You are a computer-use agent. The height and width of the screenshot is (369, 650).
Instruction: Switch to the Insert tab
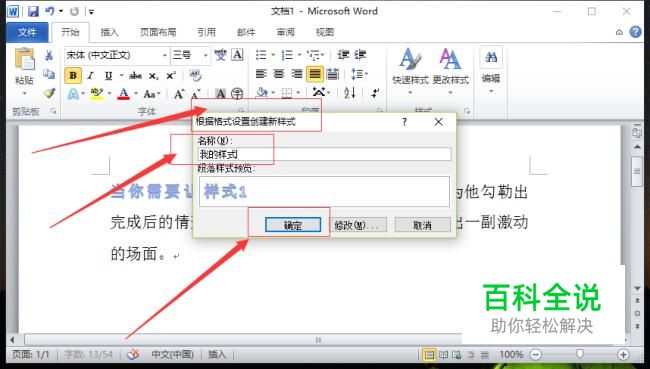click(x=109, y=32)
